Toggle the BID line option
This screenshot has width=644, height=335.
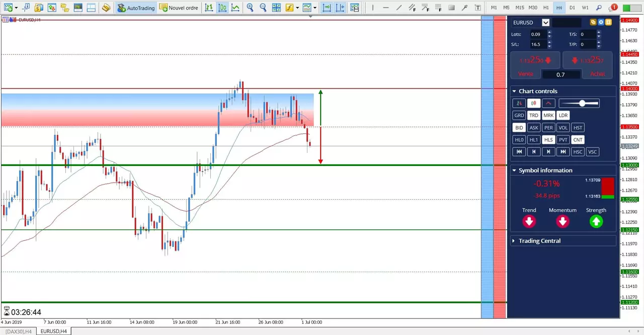[519, 128]
